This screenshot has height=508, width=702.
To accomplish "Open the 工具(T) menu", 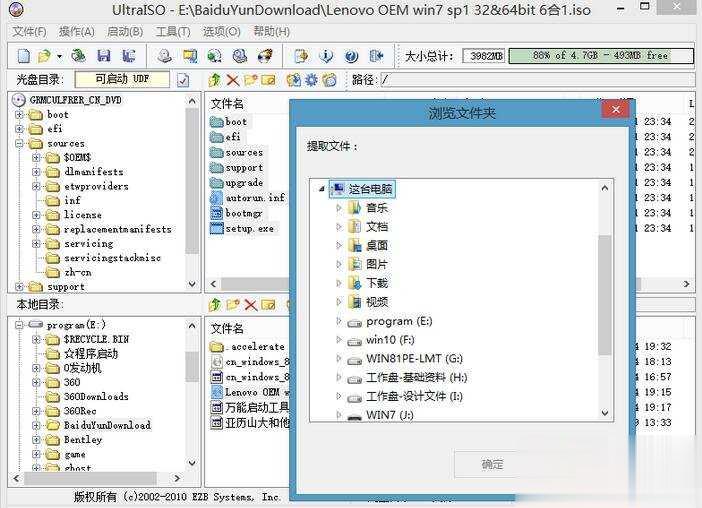I will [173, 32].
